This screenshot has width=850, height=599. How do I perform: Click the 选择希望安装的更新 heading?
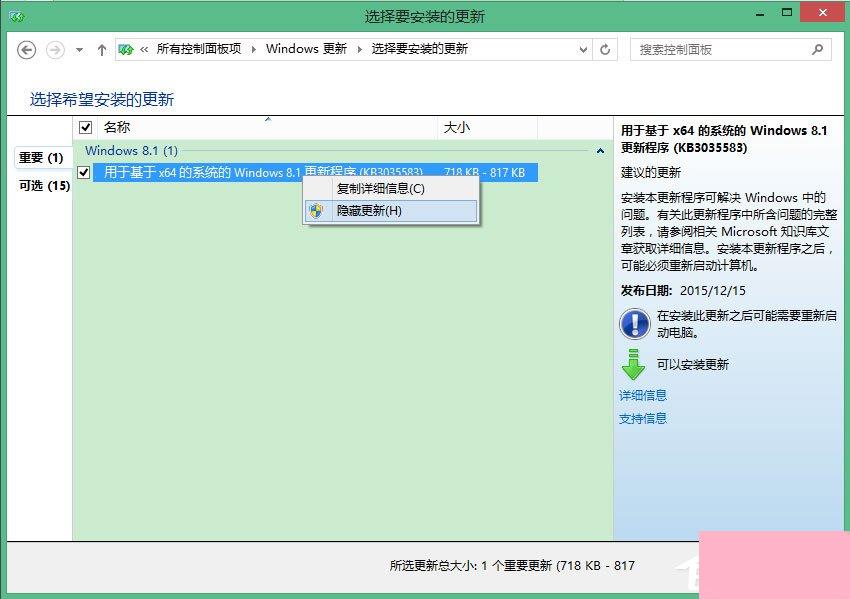click(x=102, y=99)
